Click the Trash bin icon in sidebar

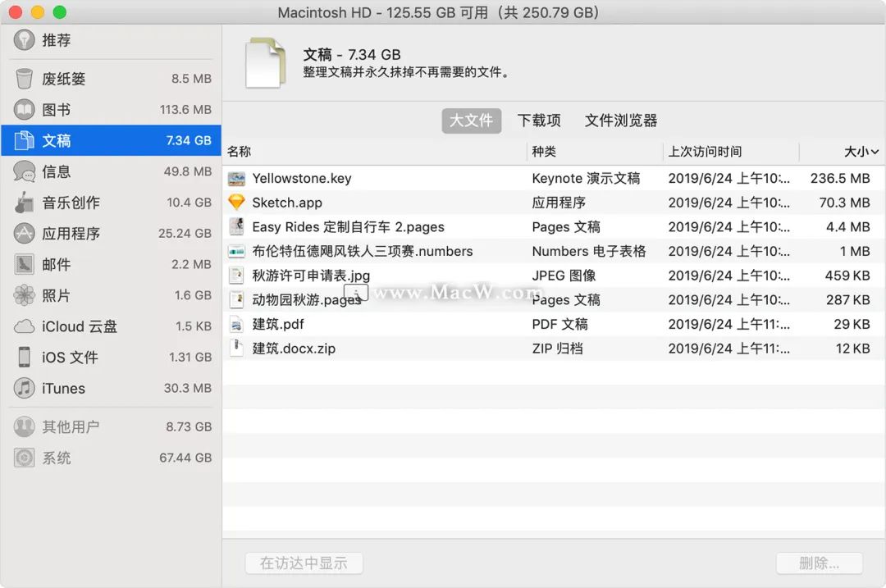(x=25, y=79)
